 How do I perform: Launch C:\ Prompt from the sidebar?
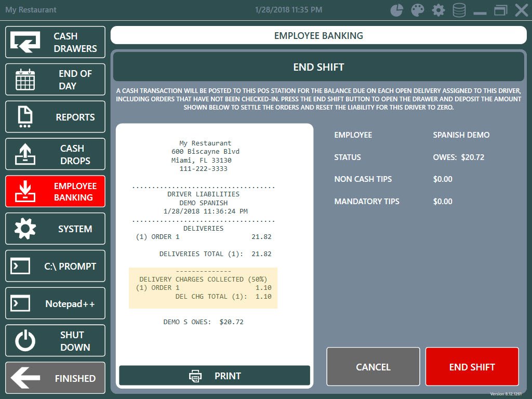point(55,267)
